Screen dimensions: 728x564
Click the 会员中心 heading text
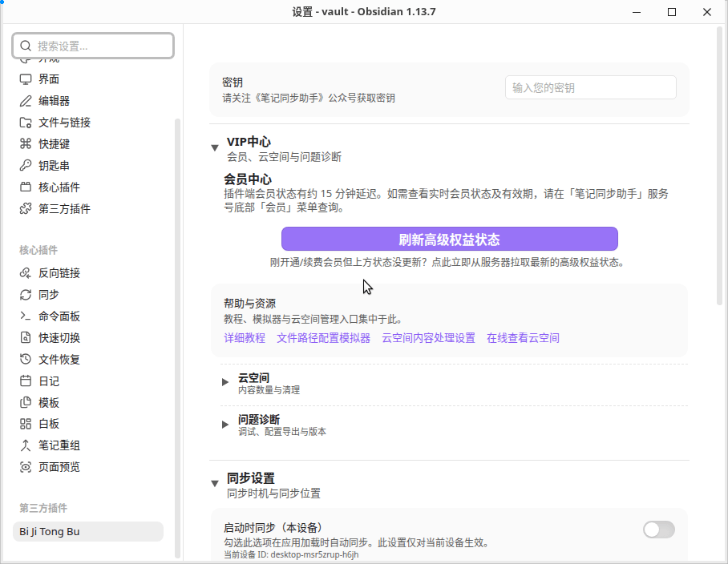(x=248, y=179)
